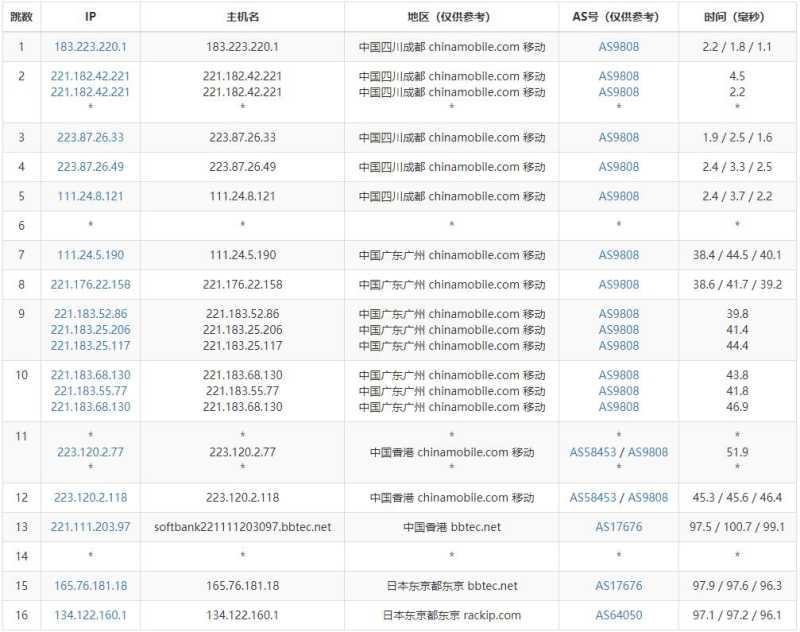Select hop number 6 cell
This screenshot has height=632, width=800.
pyautogui.click(x=21, y=225)
